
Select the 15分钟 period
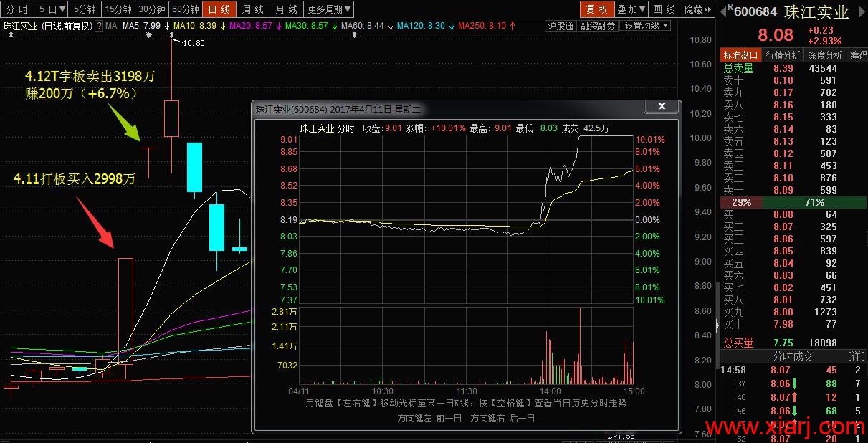[x=118, y=9]
